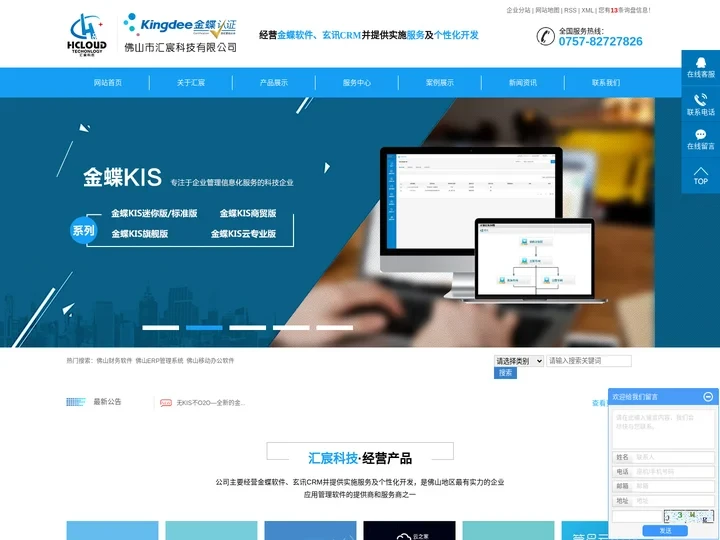This screenshot has width=720, height=540.
Task: Focus the message content textarea
Action: pyautogui.click(x=663, y=428)
